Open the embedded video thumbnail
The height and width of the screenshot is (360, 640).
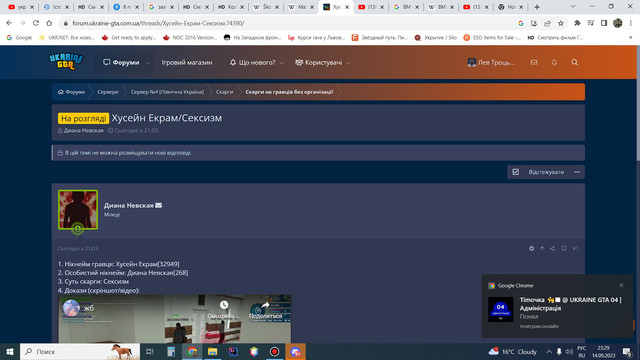tap(175, 318)
